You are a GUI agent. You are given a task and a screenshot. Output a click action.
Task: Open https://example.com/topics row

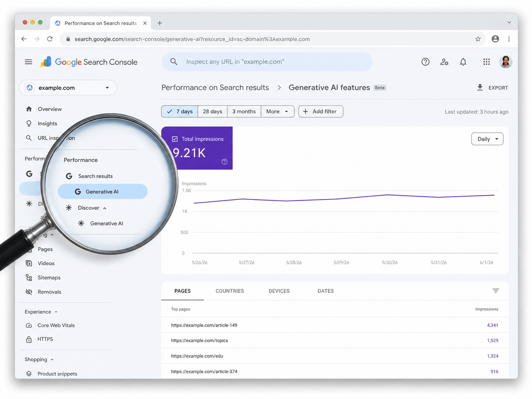335,341
